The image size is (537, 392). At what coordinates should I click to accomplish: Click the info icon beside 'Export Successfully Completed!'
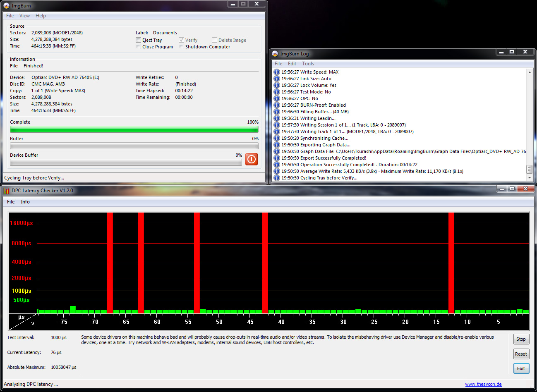[277, 158]
